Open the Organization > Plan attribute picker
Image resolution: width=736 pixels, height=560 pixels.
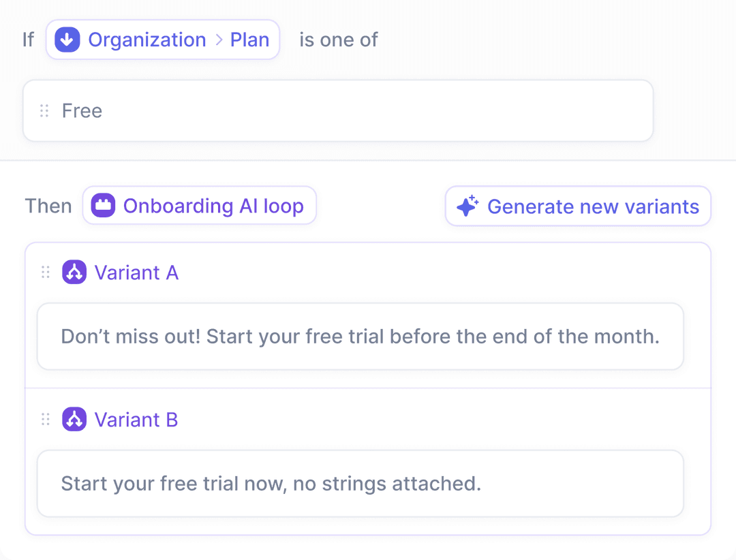point(162,40)
